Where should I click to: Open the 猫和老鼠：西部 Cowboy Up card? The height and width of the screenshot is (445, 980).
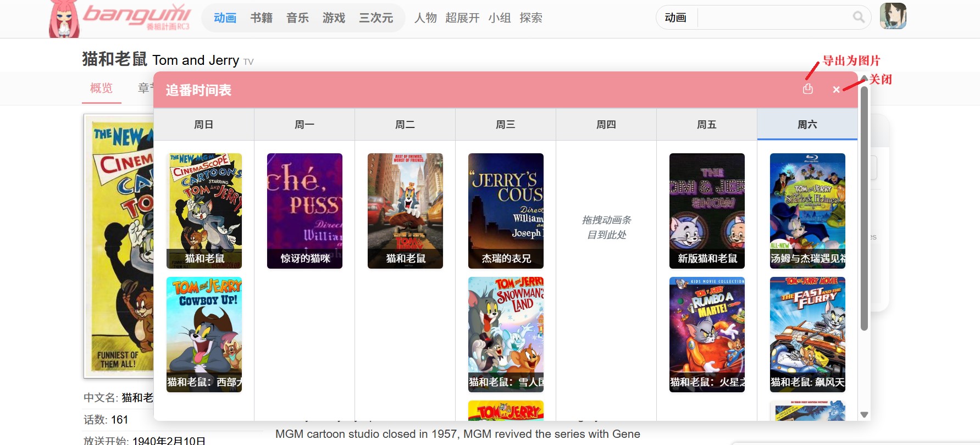click(204, 335)
